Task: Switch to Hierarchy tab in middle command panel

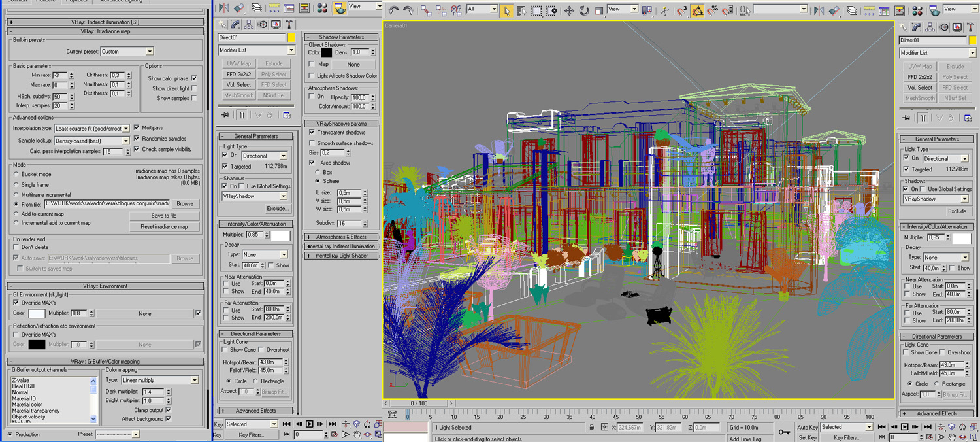Action: tap(249, 24)
